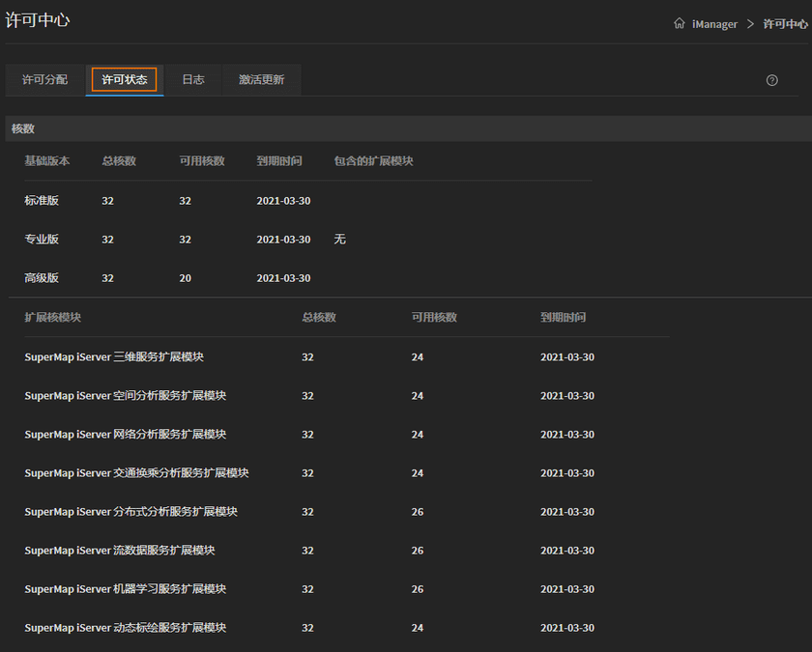Click the breadcrumb separator arrow

(751, 24)
